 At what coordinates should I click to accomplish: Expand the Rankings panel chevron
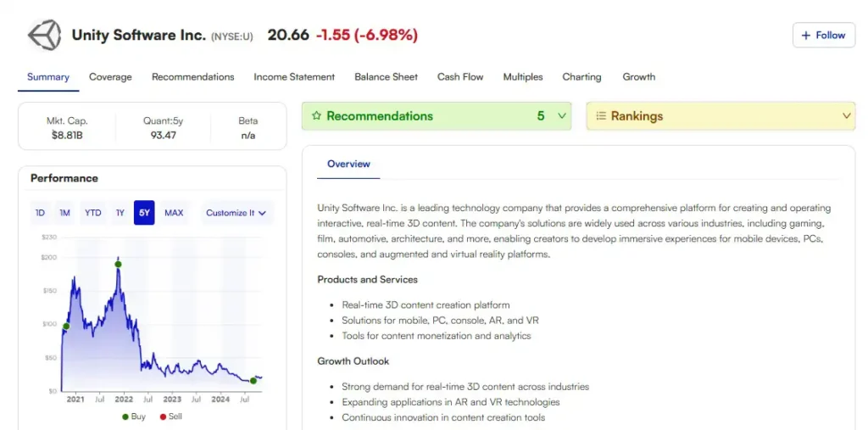pos(846,116)
